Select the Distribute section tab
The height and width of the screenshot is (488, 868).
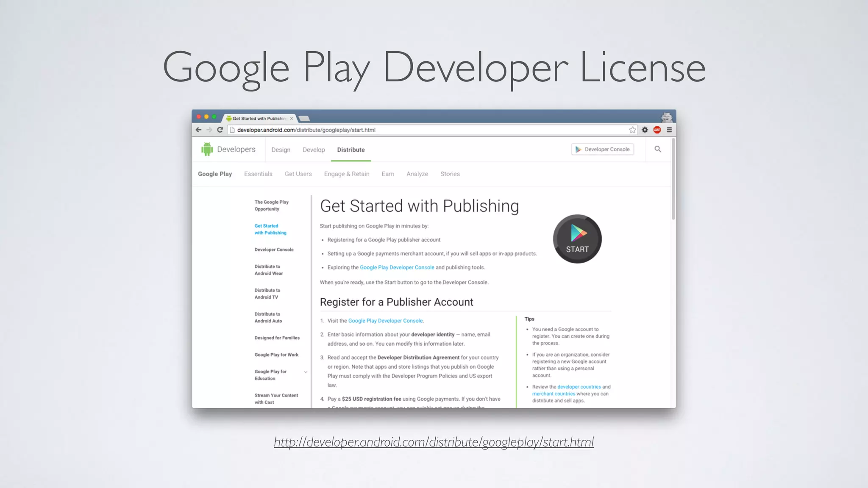pos(351,150)
